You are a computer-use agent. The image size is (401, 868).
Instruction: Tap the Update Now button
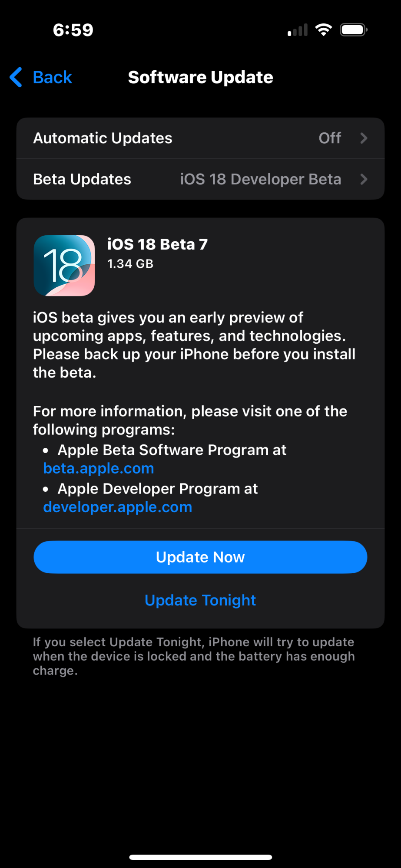click(200, 557)
